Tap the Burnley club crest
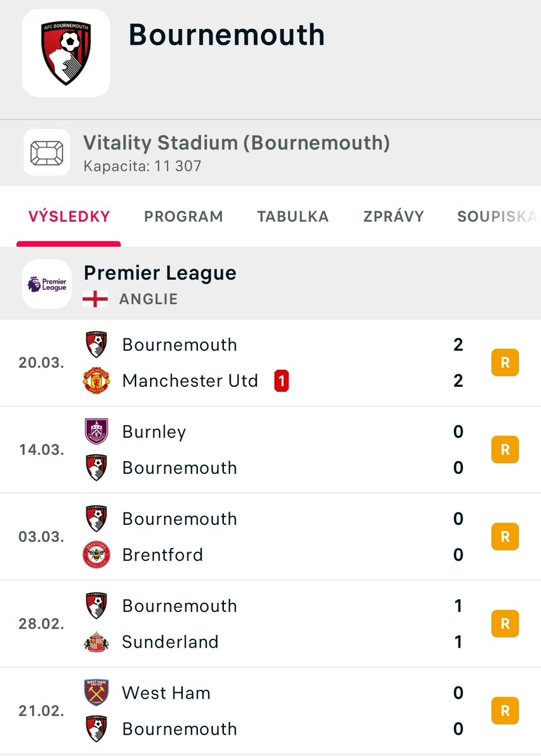 pyautogui.click(x=96, y=432)
